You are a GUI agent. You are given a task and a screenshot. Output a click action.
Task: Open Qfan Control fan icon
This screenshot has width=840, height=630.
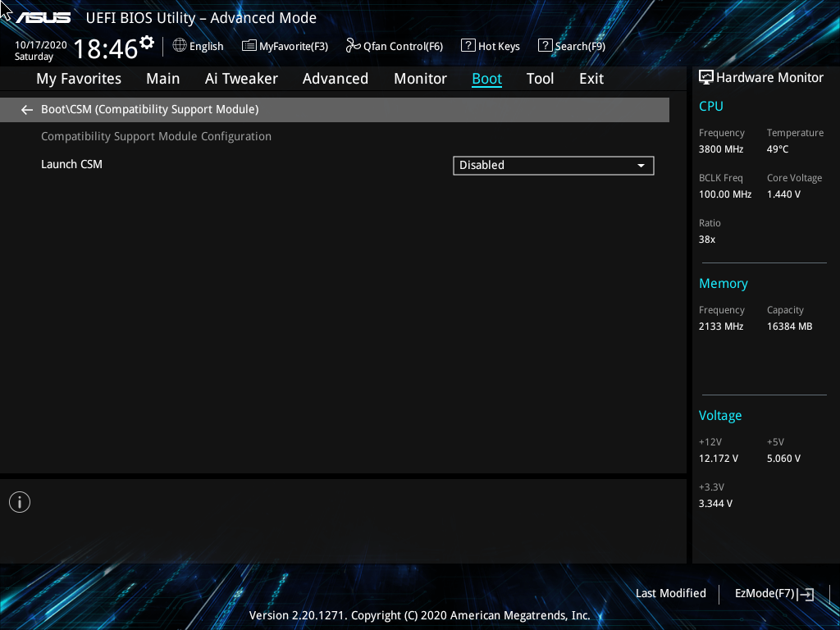tap(353, 46)
